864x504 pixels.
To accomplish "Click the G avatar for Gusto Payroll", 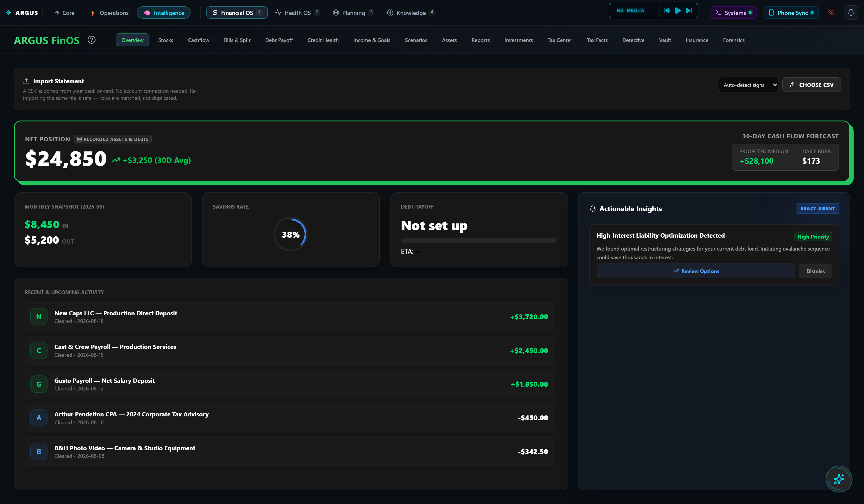I will click(x=39, y=384).
